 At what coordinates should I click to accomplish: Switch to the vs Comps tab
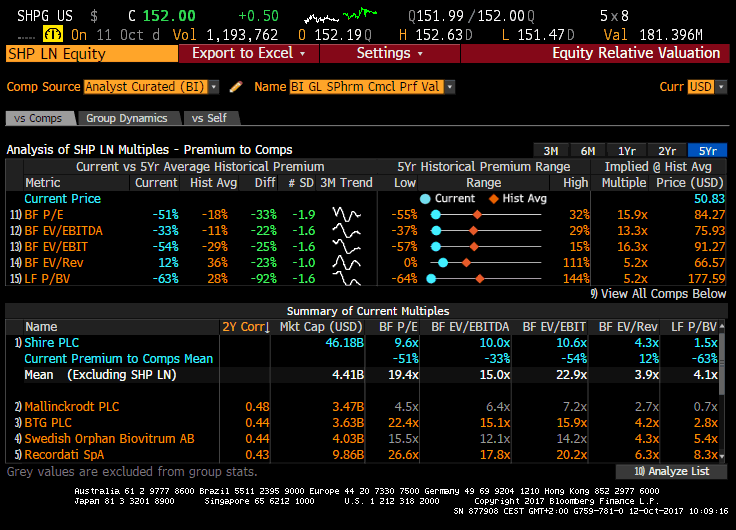point(38,118)
